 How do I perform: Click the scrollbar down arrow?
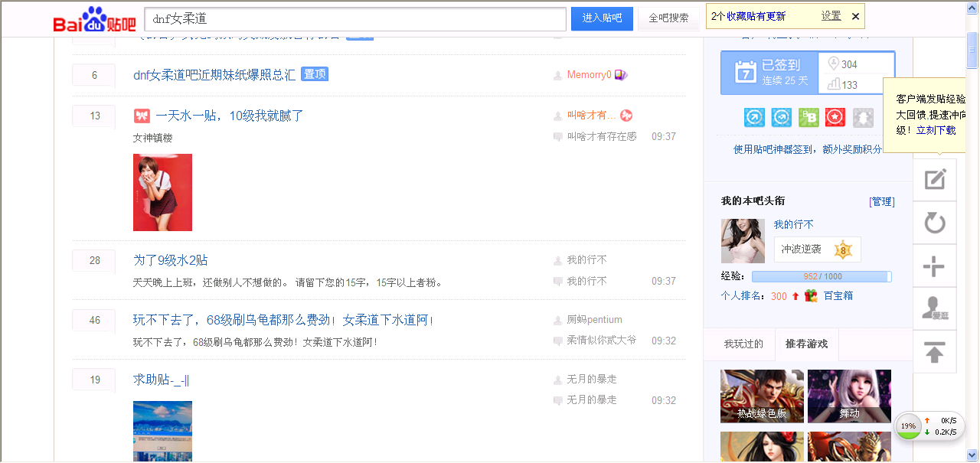point(972,455)
